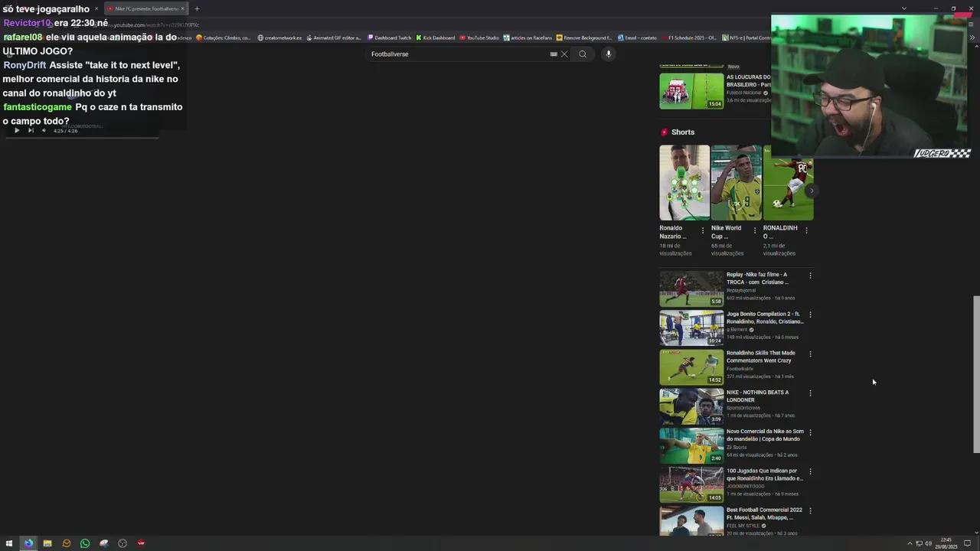Open options menu for Nike World Cup short
Screen dimensions: 980x551
pyautogui.click(x=755, y=230)
